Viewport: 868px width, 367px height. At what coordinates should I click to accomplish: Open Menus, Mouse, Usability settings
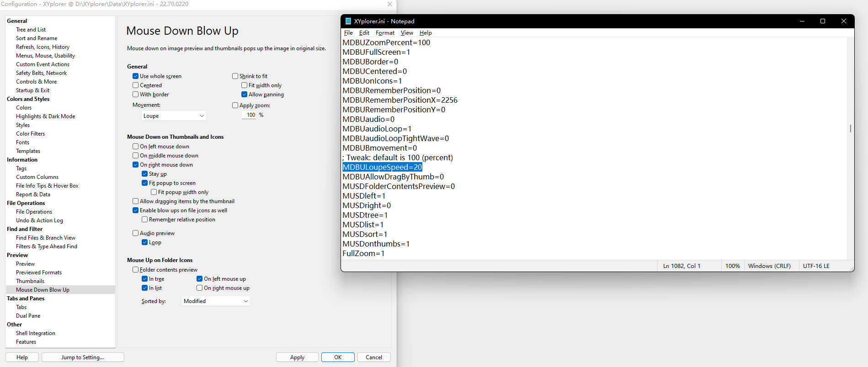[45, 56]
